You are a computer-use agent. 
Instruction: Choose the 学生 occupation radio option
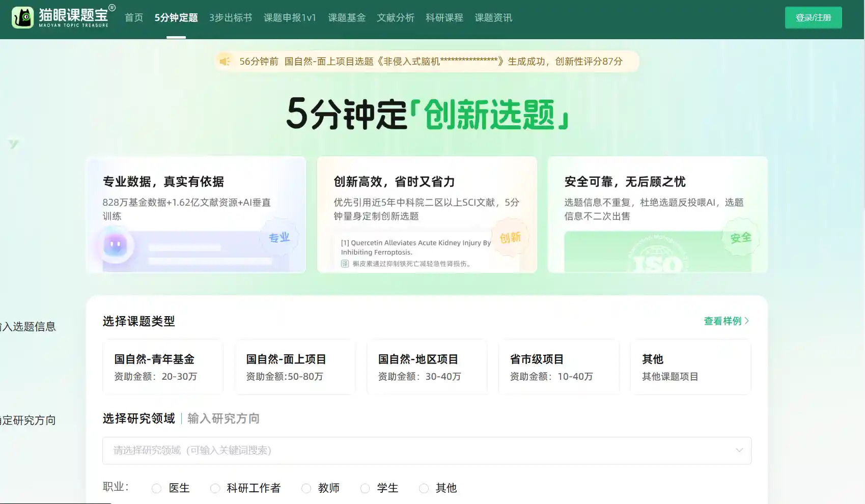click(365, 488)
